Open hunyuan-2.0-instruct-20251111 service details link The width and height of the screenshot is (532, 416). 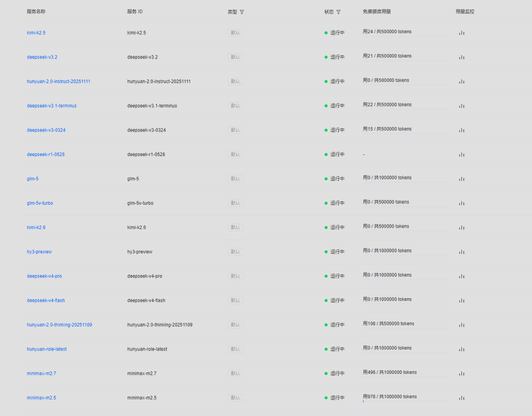[x=59, y=82]
